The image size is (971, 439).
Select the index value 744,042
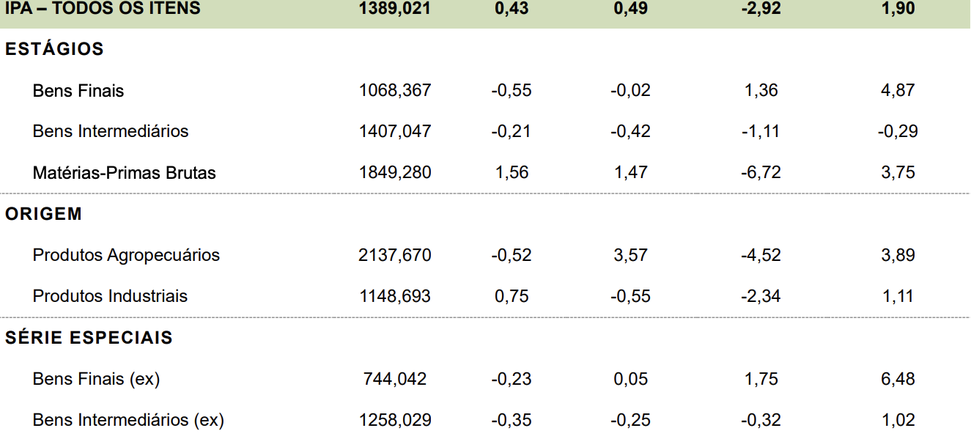395,379
